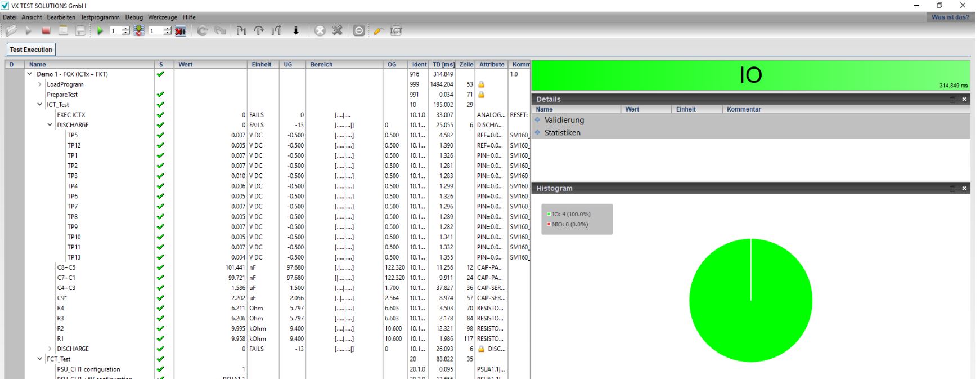The height and width of the screenshot is (379, 980).
Task: Select the Test Execution tab
Action: pos(31,50)
